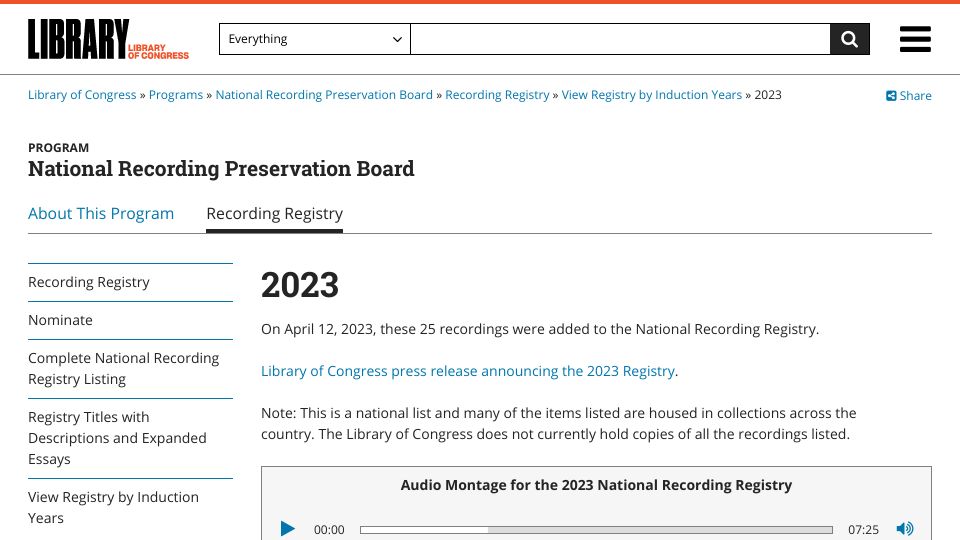This screenshot has width=960, height=540.
Task: Open View Registry by Induction Years breadcrumb
Action: coord(651,95)
